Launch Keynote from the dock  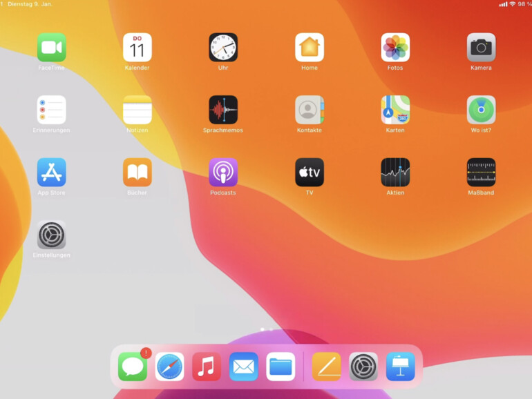(x=400, y=367)
